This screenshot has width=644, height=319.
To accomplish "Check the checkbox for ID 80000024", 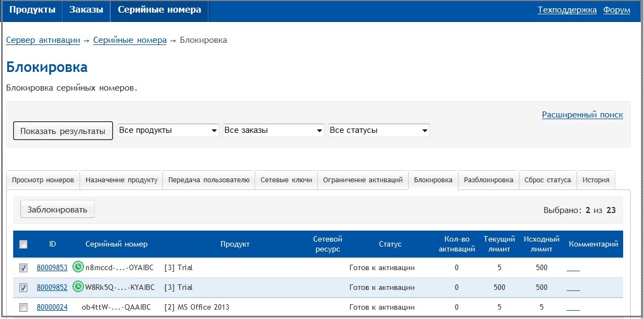I will coord(23,307).
